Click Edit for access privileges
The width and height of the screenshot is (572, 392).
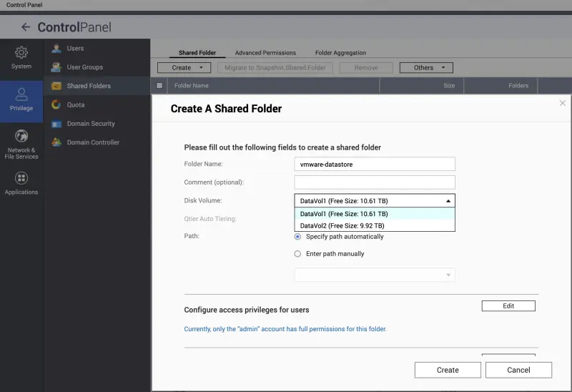[508, 306]
